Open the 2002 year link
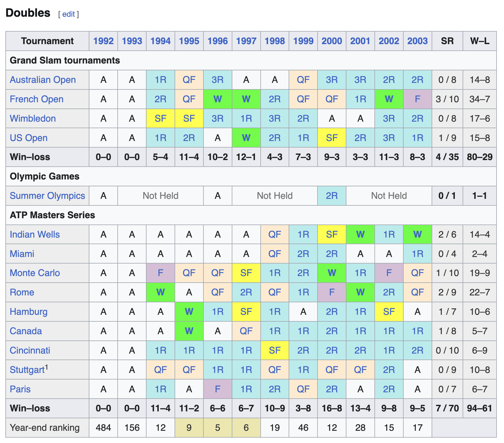The width and height of the screenshot is (504, 443). 389,41
